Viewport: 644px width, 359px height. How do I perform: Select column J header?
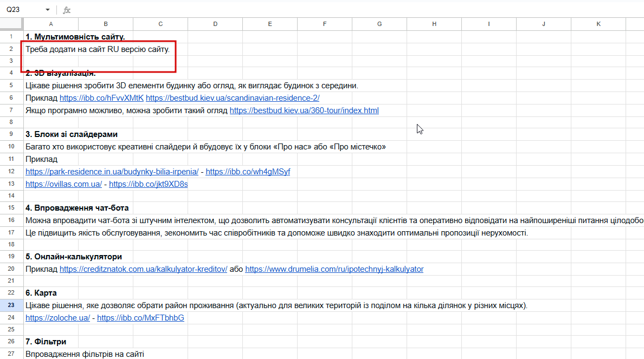coord(544,24)
